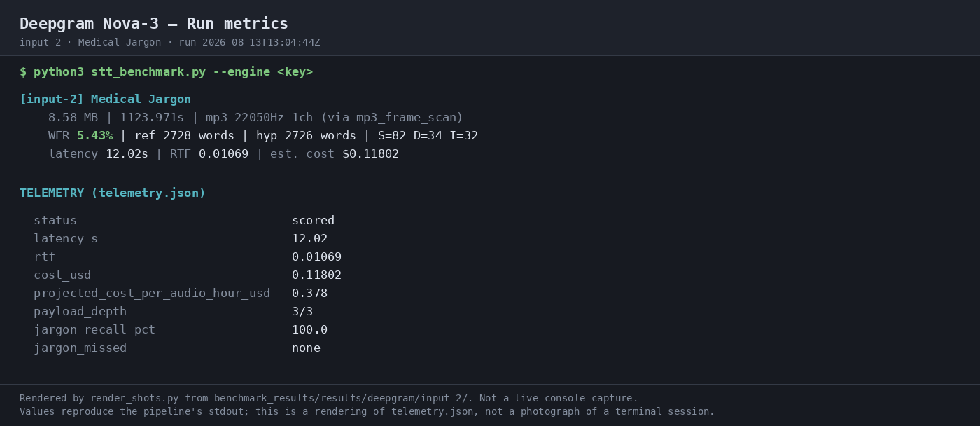The height and width of the screenshot is (426, 980).
Task: Click the projected cost value "0.378"
Action: pos(309,294)
